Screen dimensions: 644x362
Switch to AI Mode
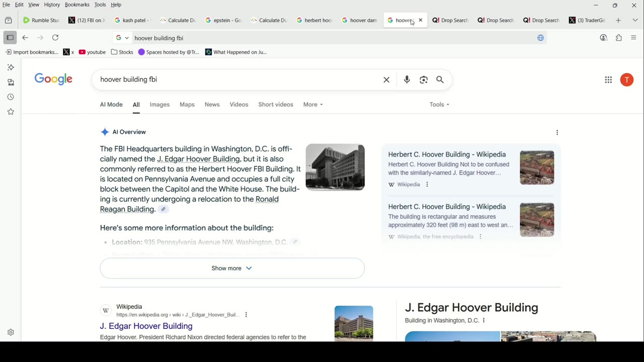pyautogui.click(x=111, y=105)
